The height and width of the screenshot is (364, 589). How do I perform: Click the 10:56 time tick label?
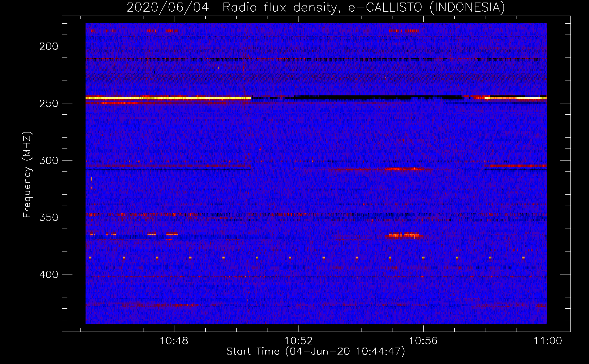423,341
